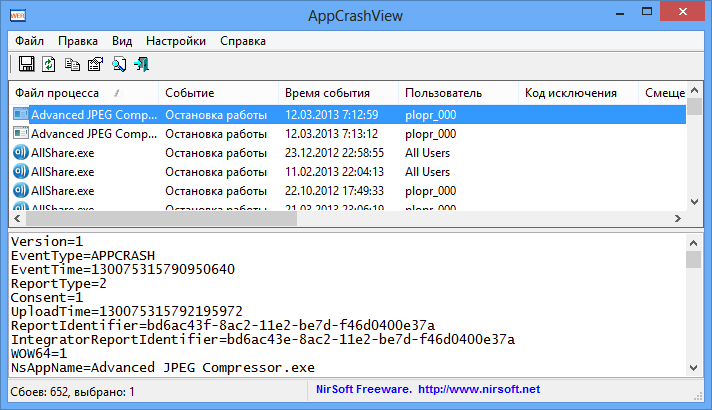
Task: Sort by the cut-off Смеще column header
Action: (663, 93)
